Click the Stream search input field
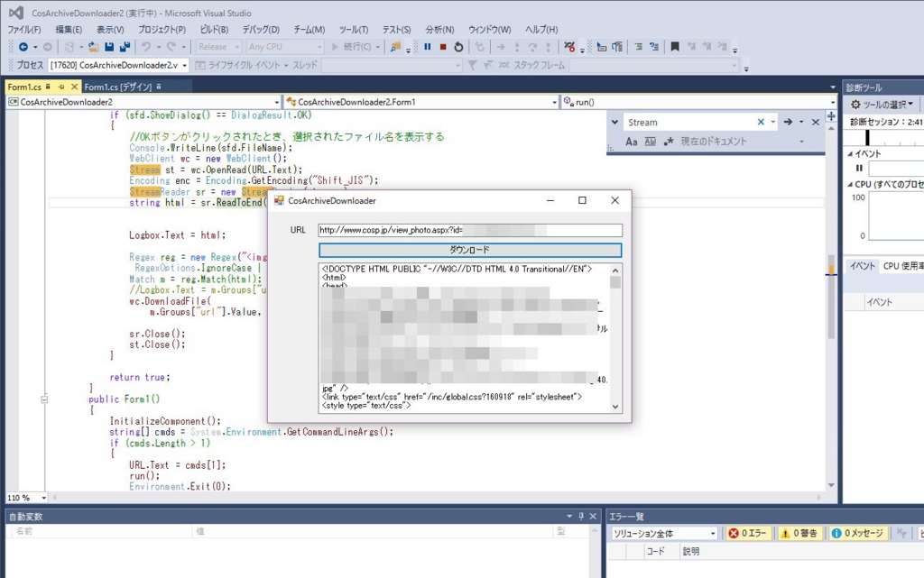Viewport: 924px width, 578px height. (x=690, y=122)
